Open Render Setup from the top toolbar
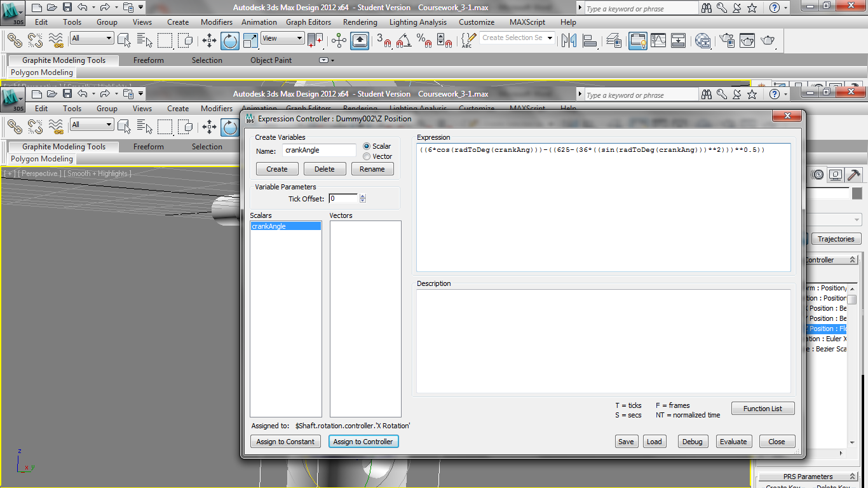 [727, 41]
